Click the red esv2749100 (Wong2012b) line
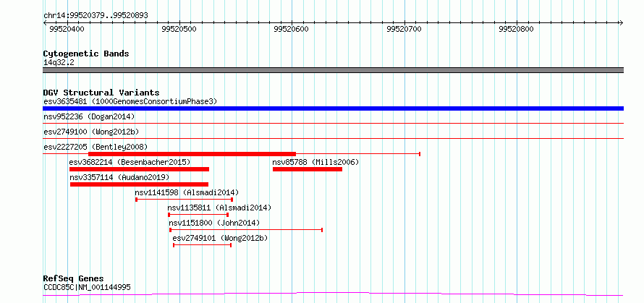The image size is (644, 303). point(333,138)
